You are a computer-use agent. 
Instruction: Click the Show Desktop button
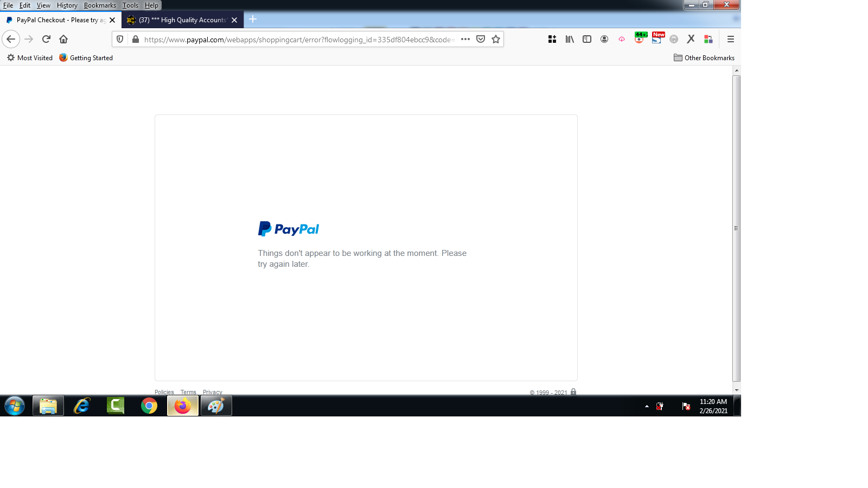click(x=737, y=406)
